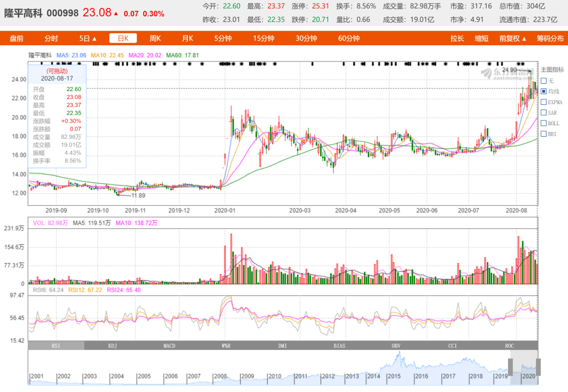Click 缩短 to compress the chart

[482, 38]
